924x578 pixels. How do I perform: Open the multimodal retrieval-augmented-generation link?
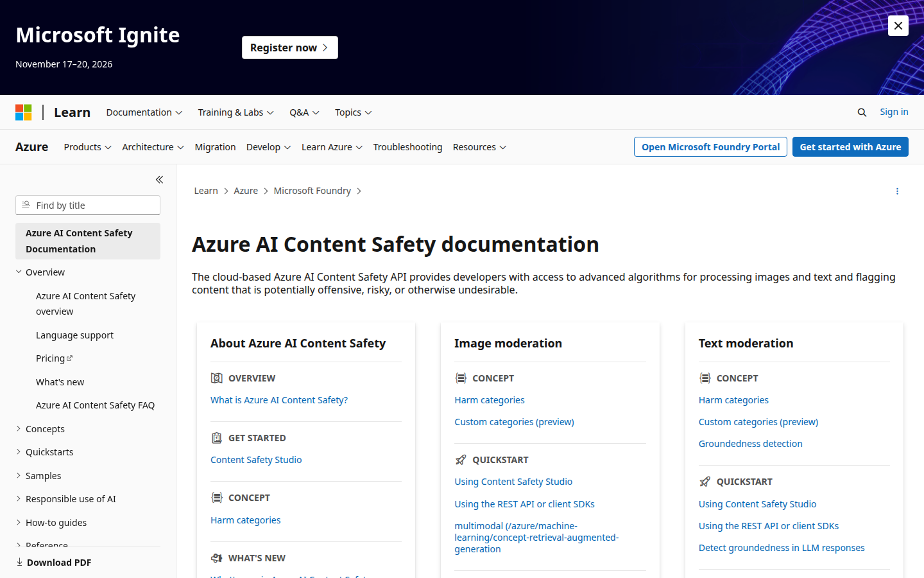[x=536, y=538]
